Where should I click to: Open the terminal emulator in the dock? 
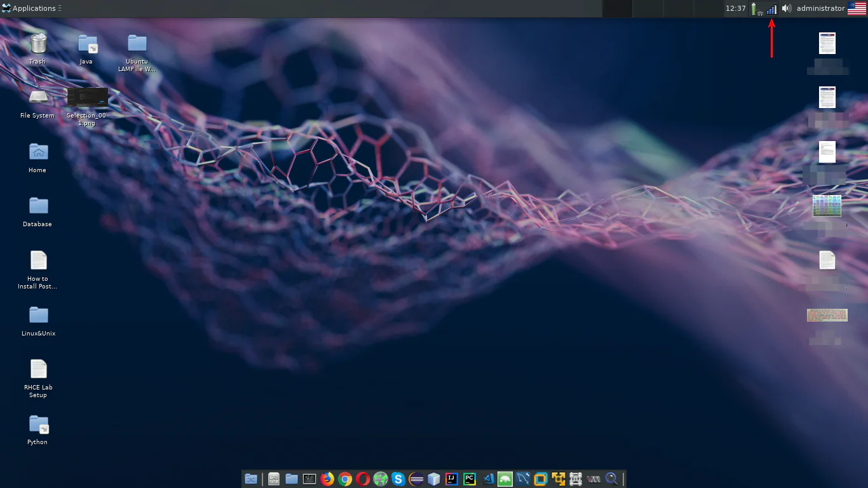[x=309, y=479]
